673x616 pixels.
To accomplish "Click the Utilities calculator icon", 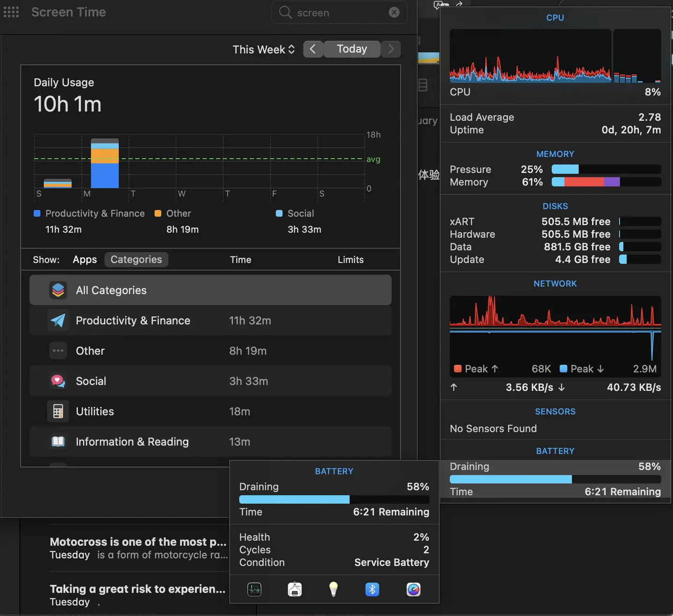I will tap(58, 411).
